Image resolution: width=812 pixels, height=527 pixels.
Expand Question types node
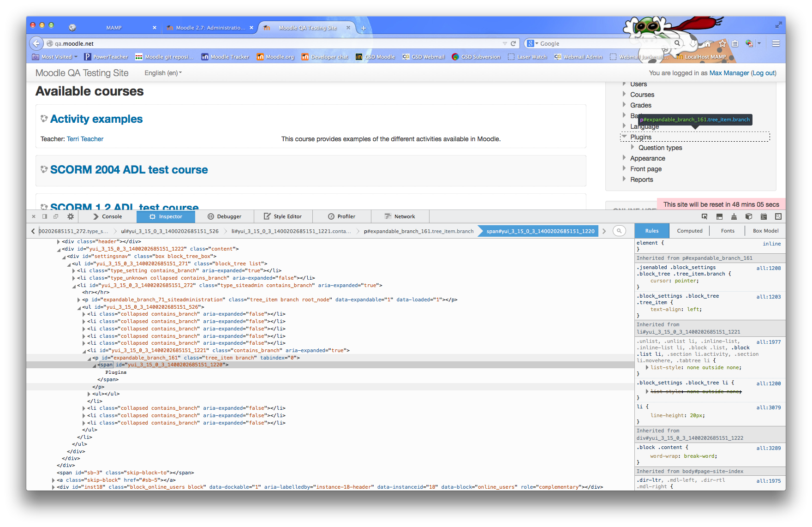coord(633,147)
